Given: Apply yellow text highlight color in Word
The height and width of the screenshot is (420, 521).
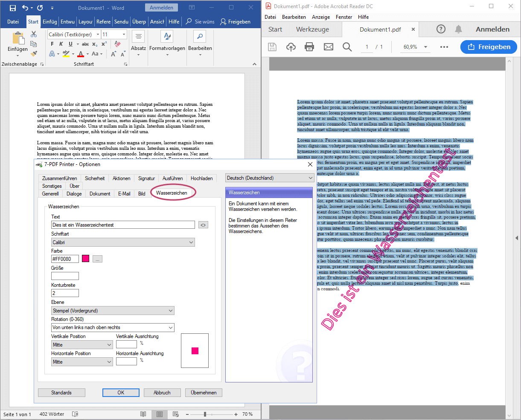Looking at the screenshot, I should [66, 54].
